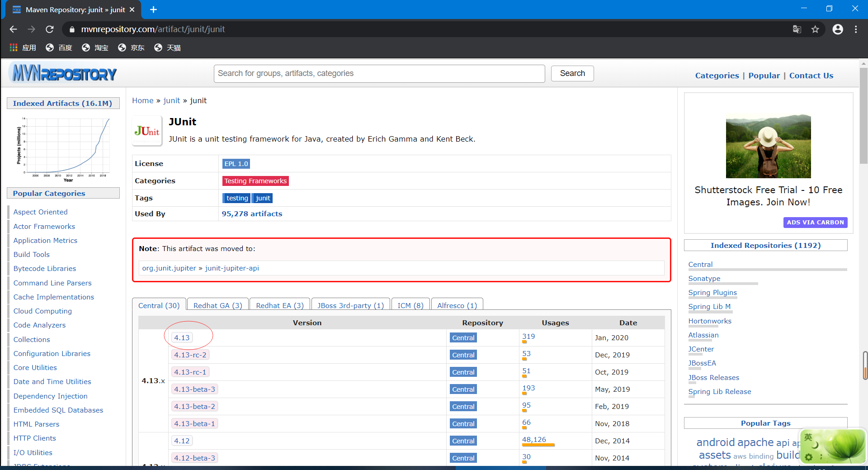Open version 4.12 link
Viewport: 868px width, 470px height.
[182, 441]
